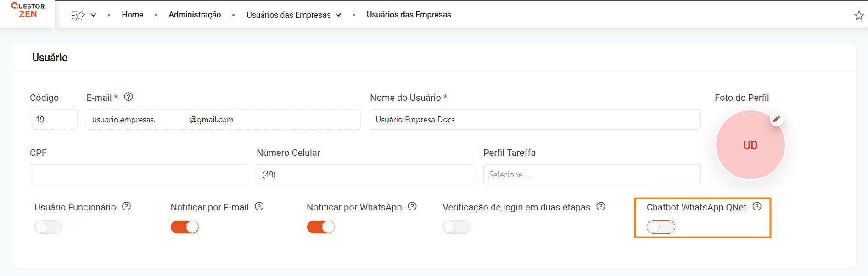
Task: Go to Home in breadcrumb
Action: 132,15
